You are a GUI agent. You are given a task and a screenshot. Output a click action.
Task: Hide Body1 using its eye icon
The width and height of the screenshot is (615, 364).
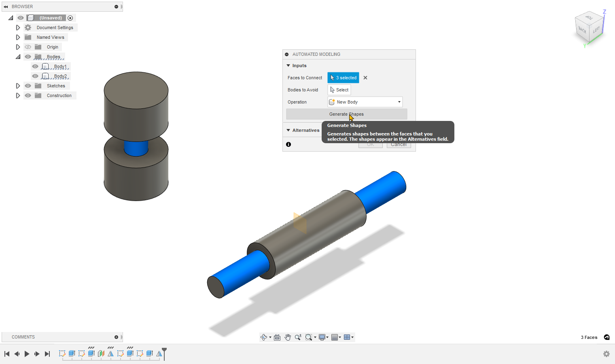(35, 66)
